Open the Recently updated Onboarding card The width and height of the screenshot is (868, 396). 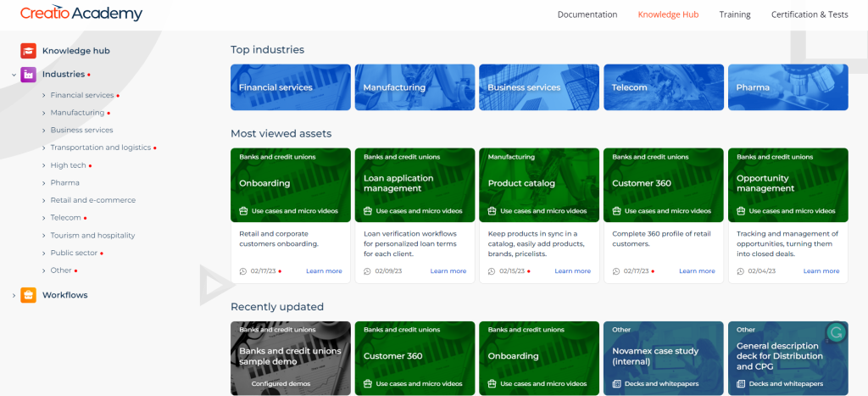coord(539,359)
